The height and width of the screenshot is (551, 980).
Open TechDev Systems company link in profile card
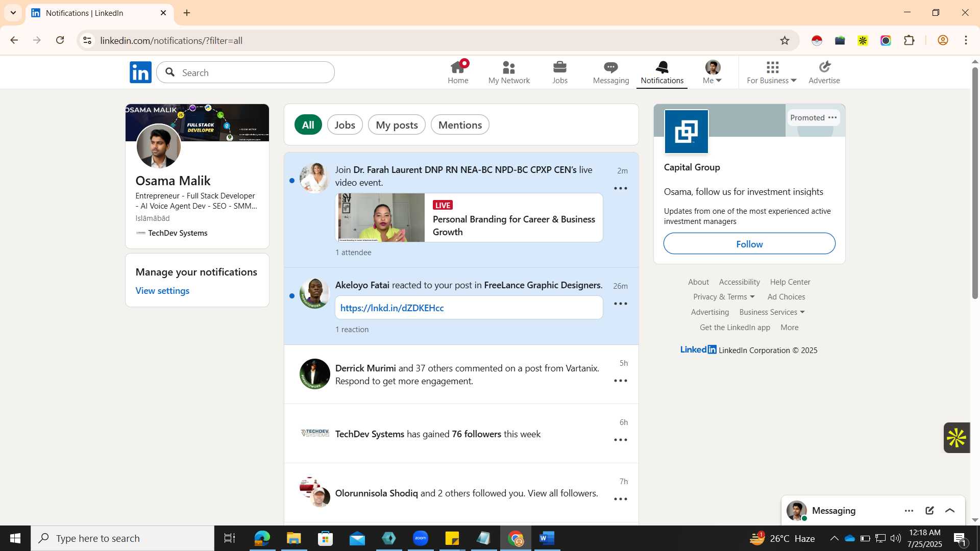(x=171, y=233)
